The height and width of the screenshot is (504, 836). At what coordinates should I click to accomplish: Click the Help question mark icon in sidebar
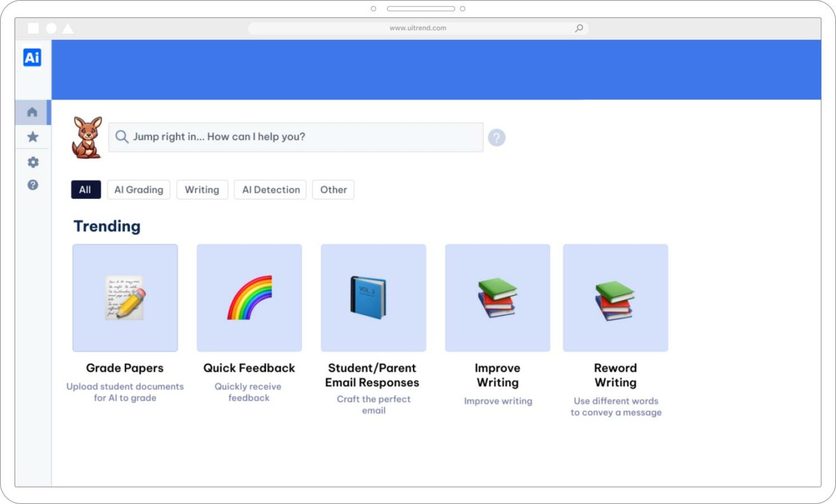[32, 185]
